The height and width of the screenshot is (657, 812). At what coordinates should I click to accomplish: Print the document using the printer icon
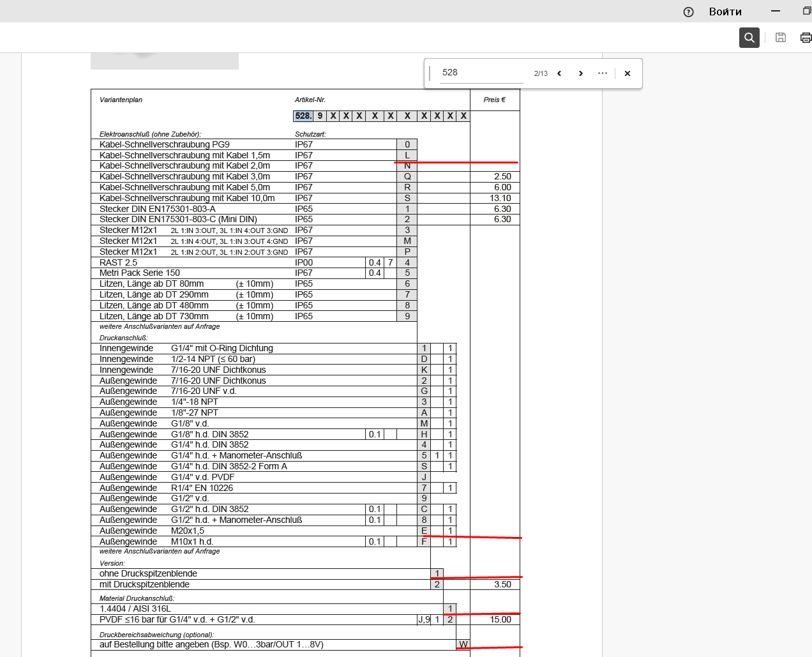[x=806, y=38]
